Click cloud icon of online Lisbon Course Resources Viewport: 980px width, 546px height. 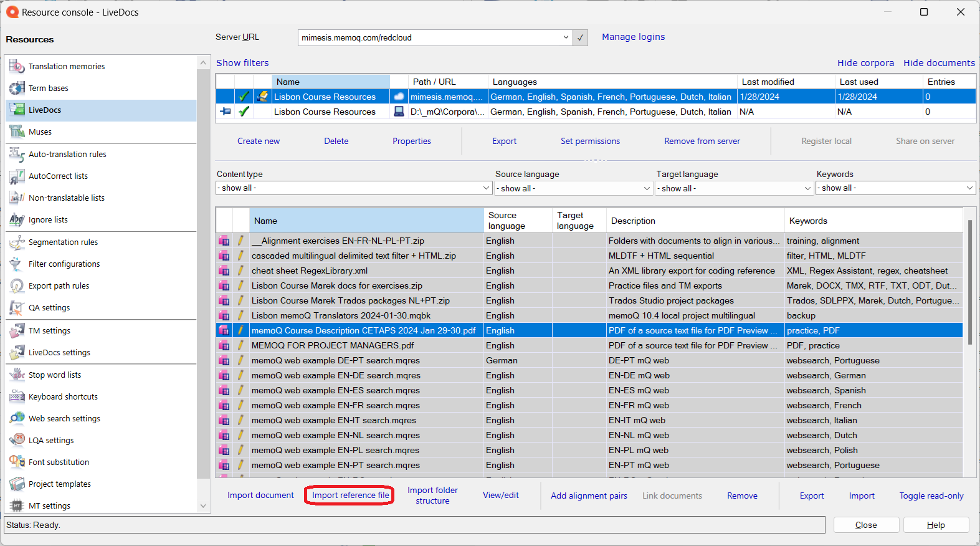(x=399, y=97)
